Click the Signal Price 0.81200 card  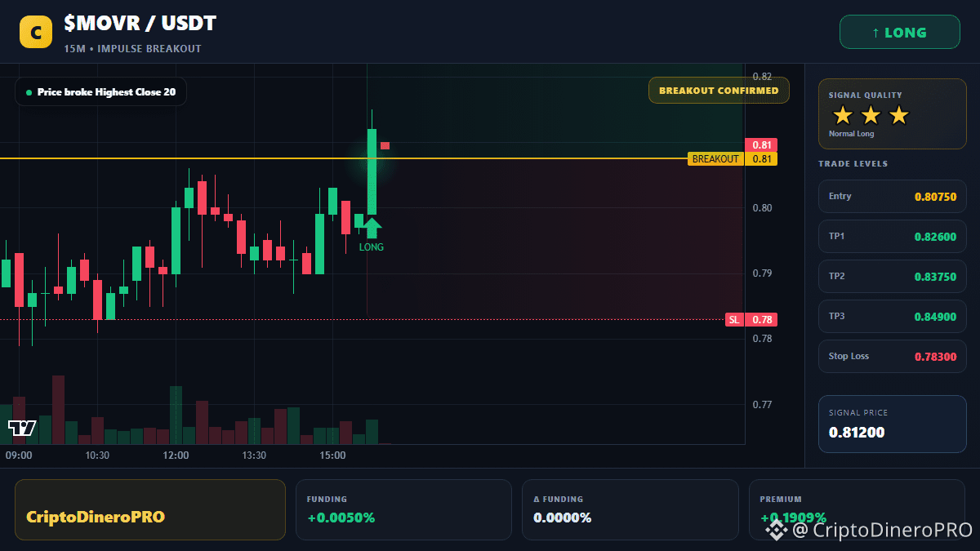893,424
